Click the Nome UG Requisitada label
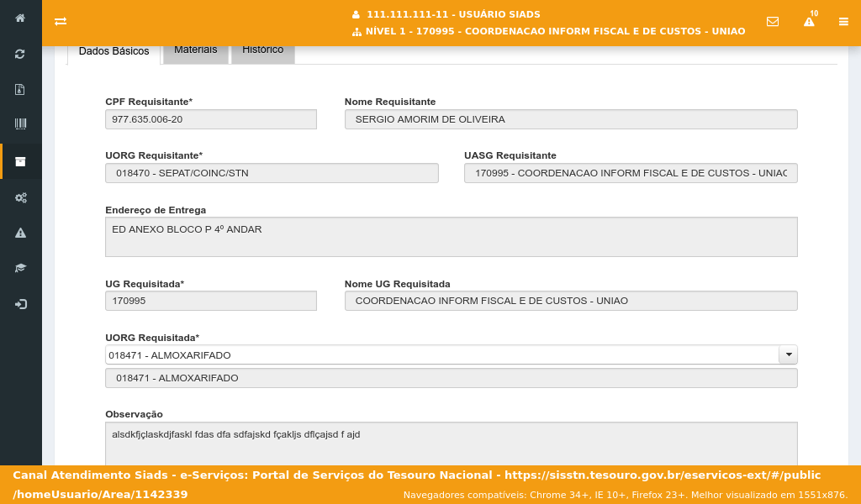861x504 pixels. pos(398,284)
